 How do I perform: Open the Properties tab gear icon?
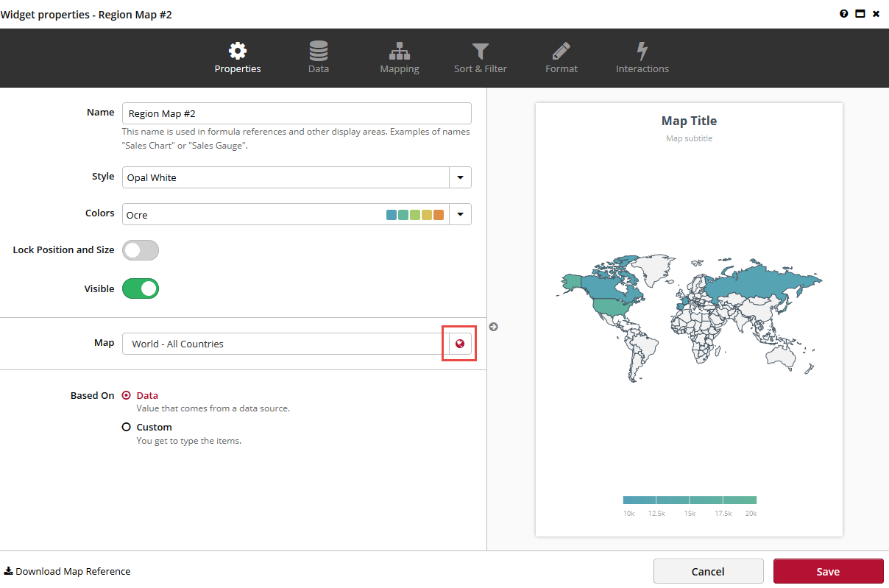click(237, 50)
